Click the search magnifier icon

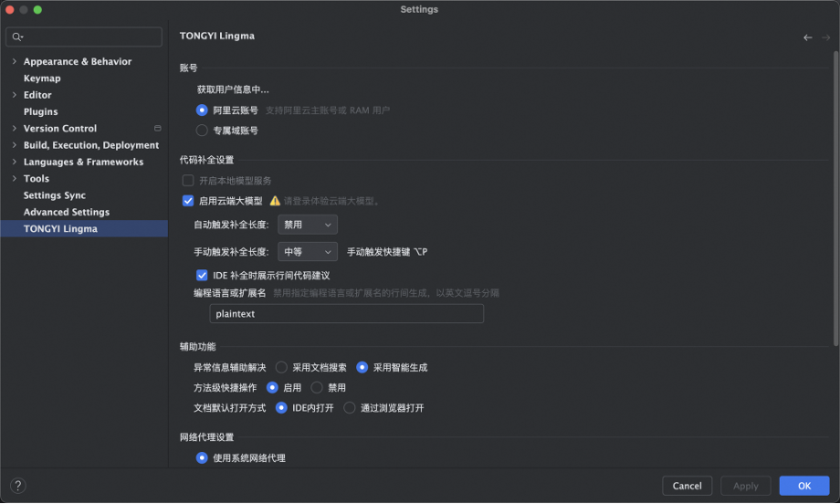(16, 37)
